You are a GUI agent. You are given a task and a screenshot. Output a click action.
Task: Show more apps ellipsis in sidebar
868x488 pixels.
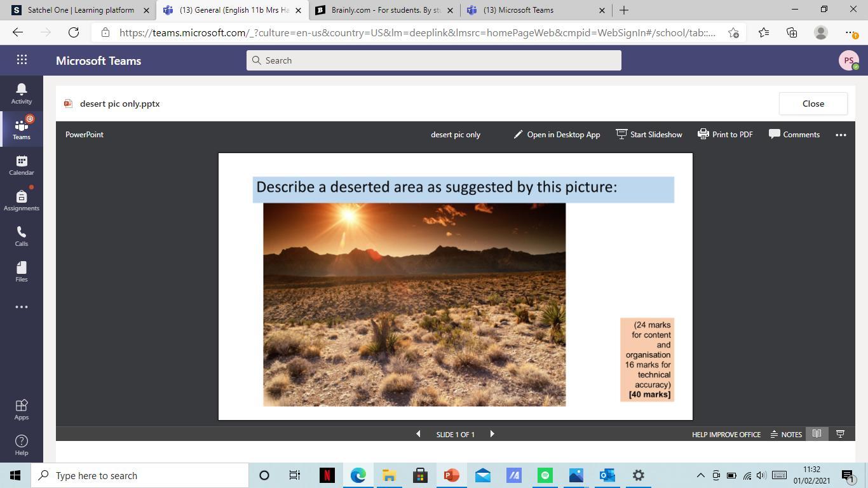tap(22, 307)
